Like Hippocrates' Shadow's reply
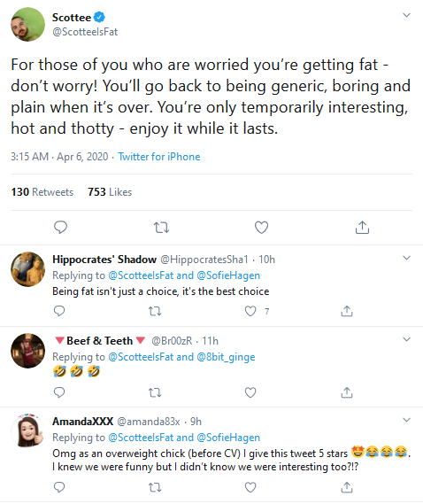Image resolution: width=423 pixels, height=504 pixels. pos(250,311)
